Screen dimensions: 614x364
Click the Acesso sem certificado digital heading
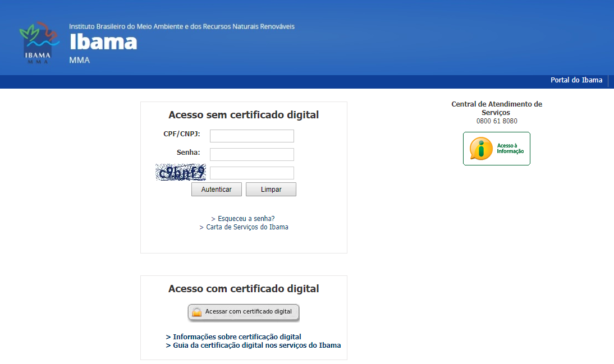click(244, 114)
